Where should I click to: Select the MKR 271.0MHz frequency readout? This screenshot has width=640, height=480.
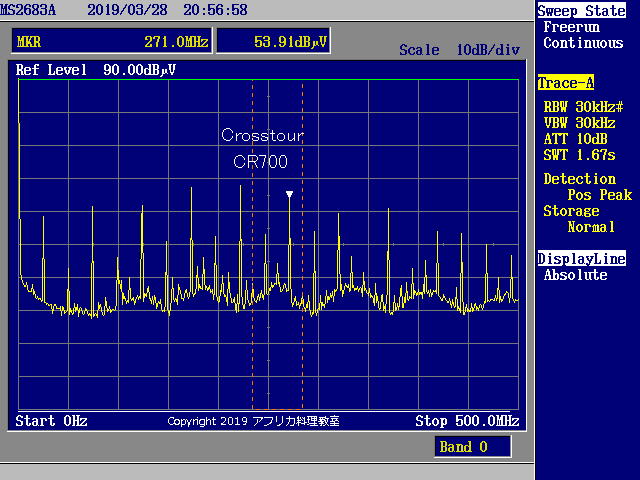(112, 41)
